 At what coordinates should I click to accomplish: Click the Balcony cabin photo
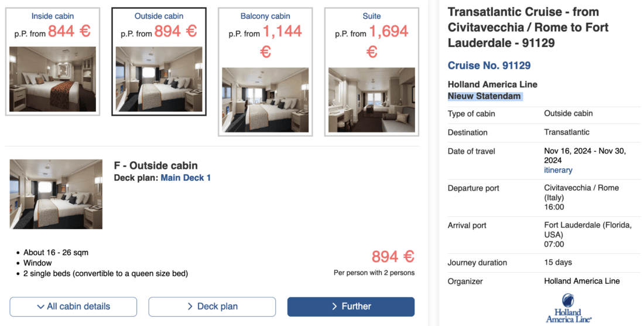click(x=265, y=100)
